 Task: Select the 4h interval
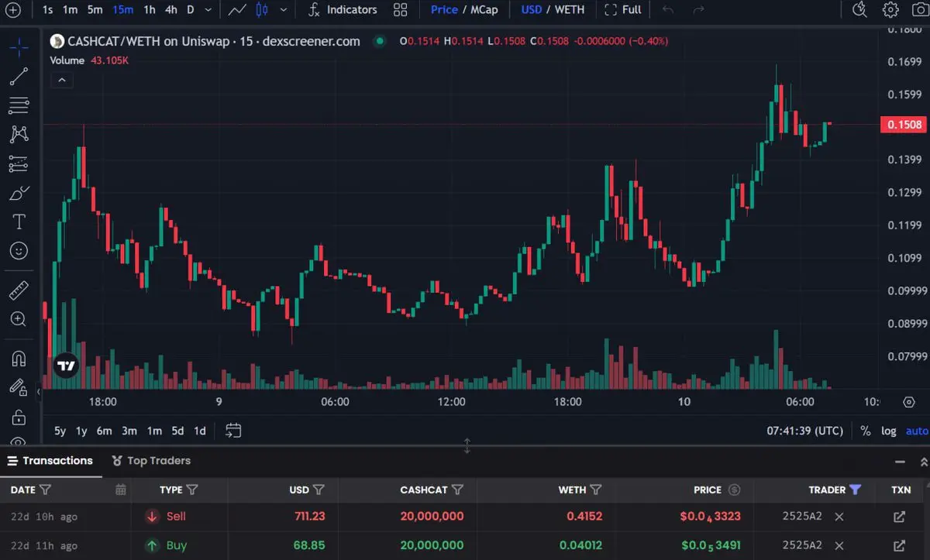pos(170,10)
